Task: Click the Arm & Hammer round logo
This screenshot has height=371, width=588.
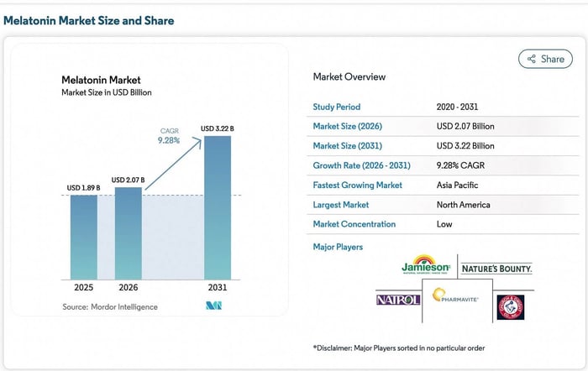Action: tap(510, 306)
